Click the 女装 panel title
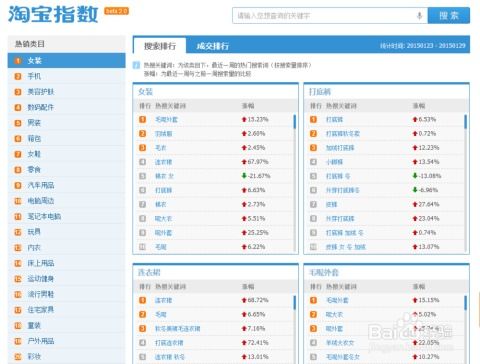 point(145,92)
